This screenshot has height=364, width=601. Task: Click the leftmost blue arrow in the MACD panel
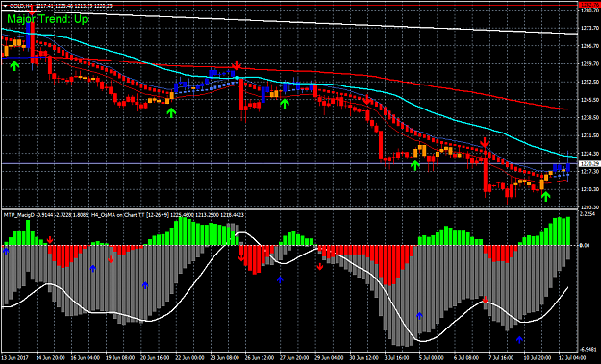(x=6, y=251)
